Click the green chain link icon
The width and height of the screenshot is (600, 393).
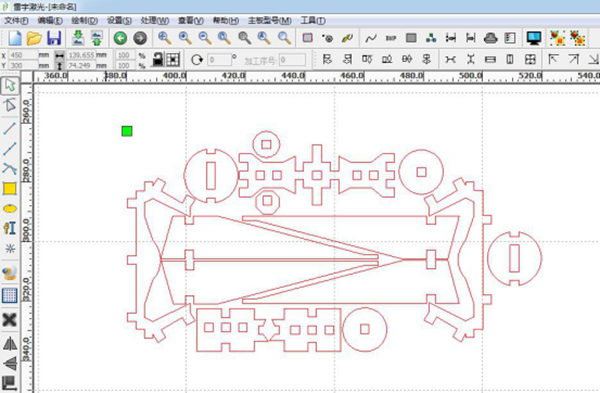(x=347, y=38)
